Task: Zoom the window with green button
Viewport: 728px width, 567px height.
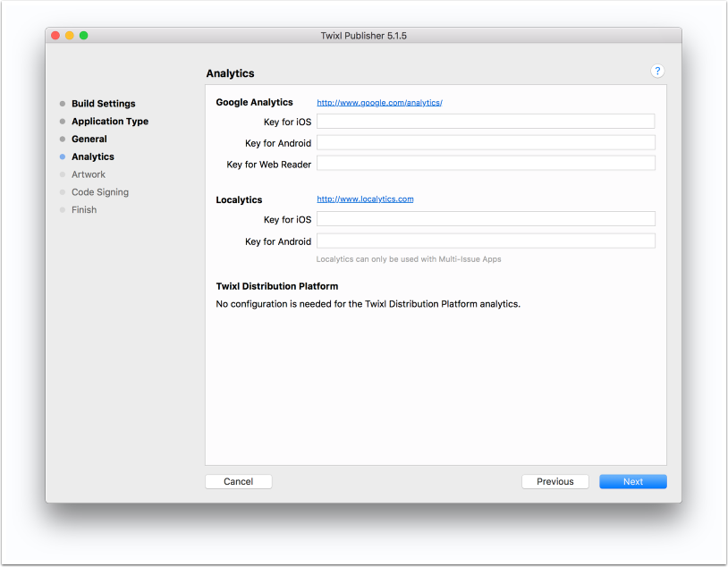Action: [83, 36]
